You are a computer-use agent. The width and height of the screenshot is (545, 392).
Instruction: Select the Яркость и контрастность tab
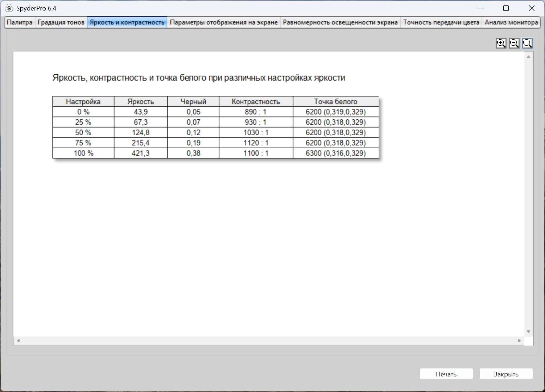[x=127, y=22]
